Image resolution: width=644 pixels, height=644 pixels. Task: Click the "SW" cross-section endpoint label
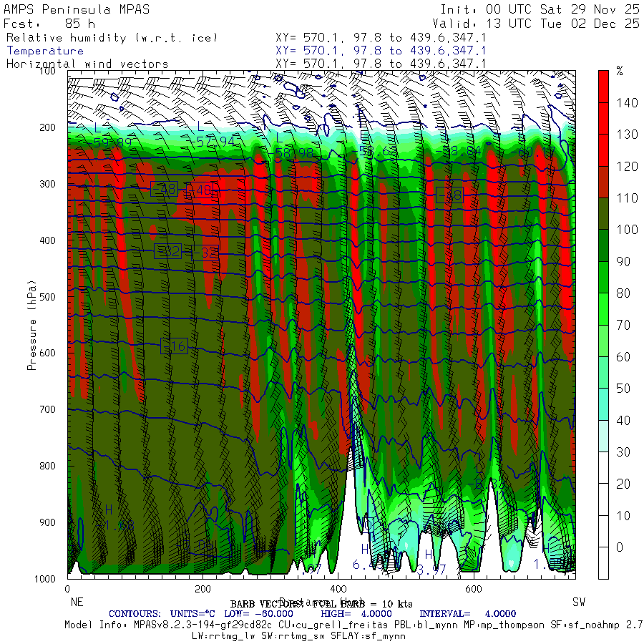(579, 602)
